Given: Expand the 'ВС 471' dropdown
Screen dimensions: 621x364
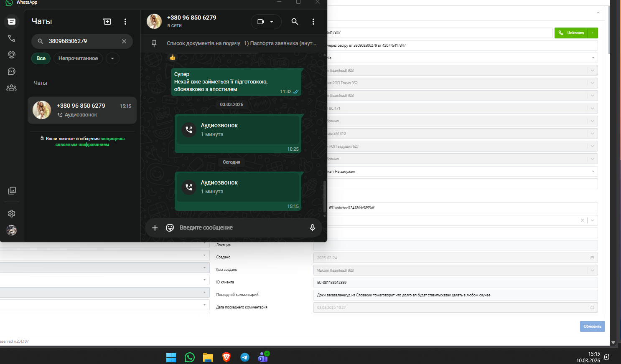Looking at the screenshot, I should pos(592,109).
